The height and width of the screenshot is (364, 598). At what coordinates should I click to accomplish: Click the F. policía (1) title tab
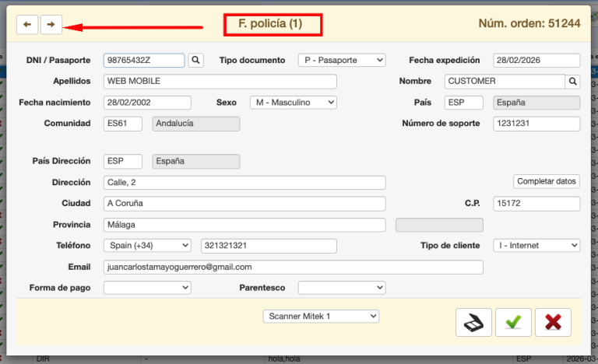pyautogui.click(x=270, y=25)
